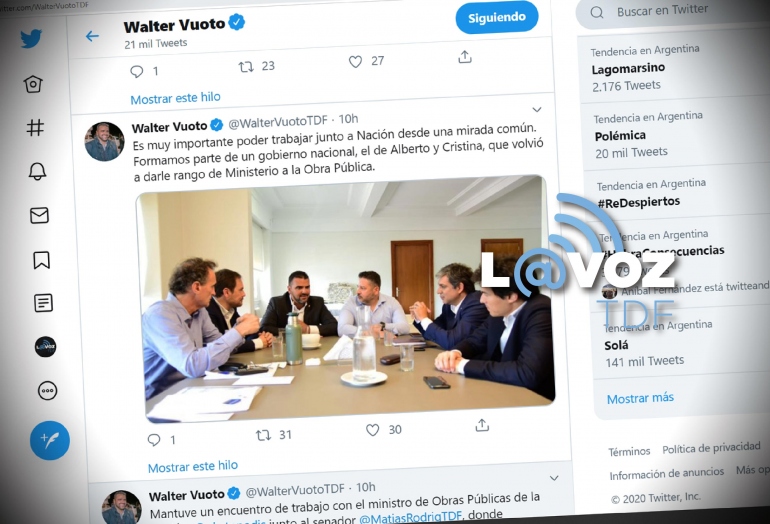Image resolution: width=770 pixels, height=524 pixels.
Task: Open the Home icon in sidebar
Action: [33, 84]
